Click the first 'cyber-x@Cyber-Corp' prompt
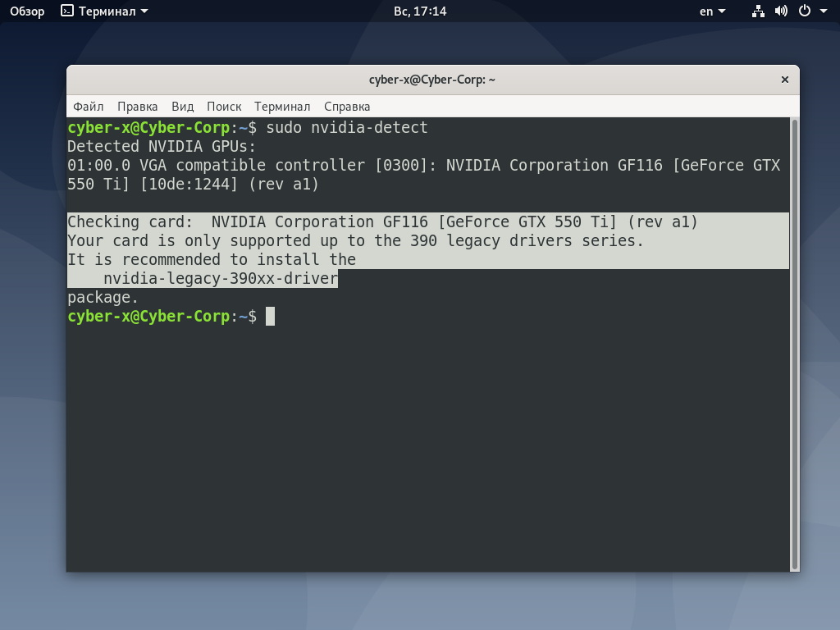This screenshot has width=840, height=630. pyautogui.click(x=148, y=127)
